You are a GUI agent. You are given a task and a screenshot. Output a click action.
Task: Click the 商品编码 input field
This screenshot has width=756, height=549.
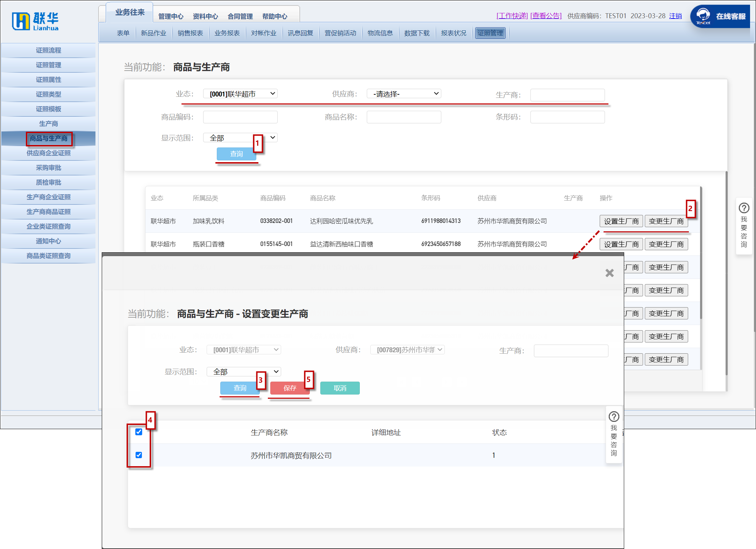pos(240,117)
